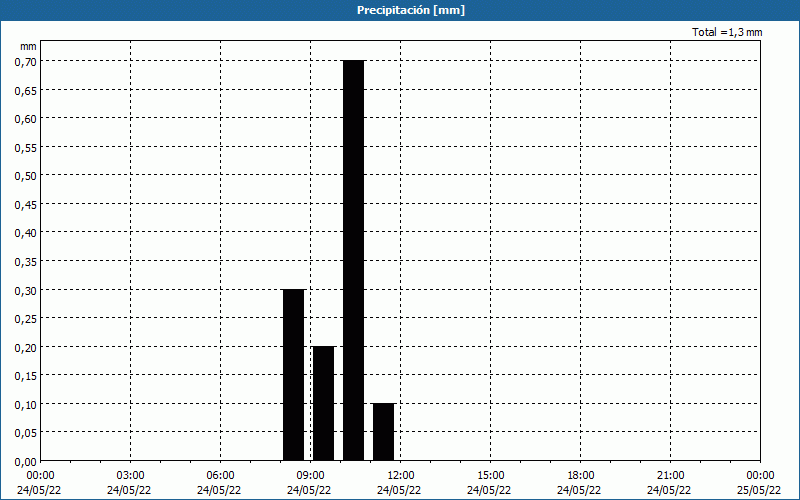Select the Total =1,3 mm label
The image size is (800, 500).
click(x=727, y=32)
